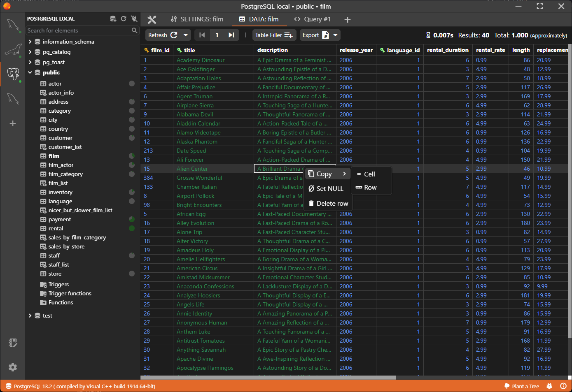Click the disconnect plug icon in explorer header
Viewport: 572px width, 392px height.
coord(134,19)
